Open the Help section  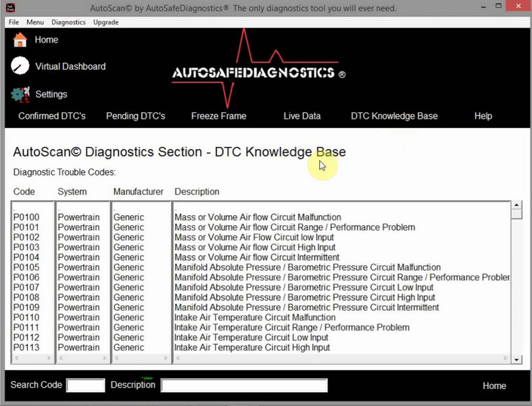(483, 116)
